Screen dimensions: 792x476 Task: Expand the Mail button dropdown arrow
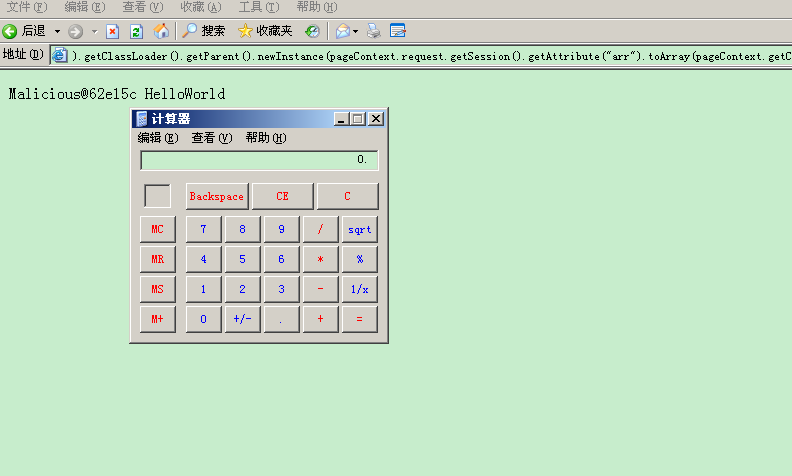coord(355,31)
